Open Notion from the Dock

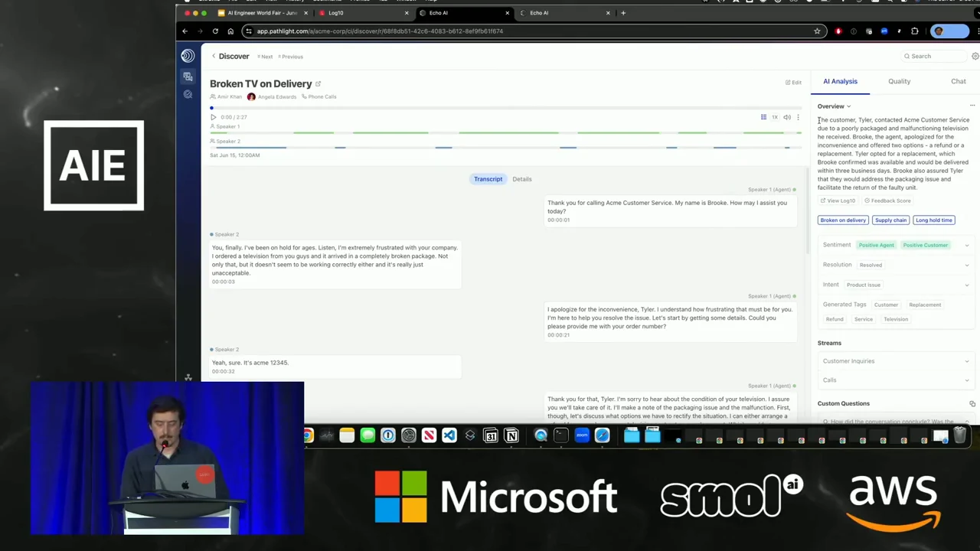pyautogui.click(x=511, y=436)
